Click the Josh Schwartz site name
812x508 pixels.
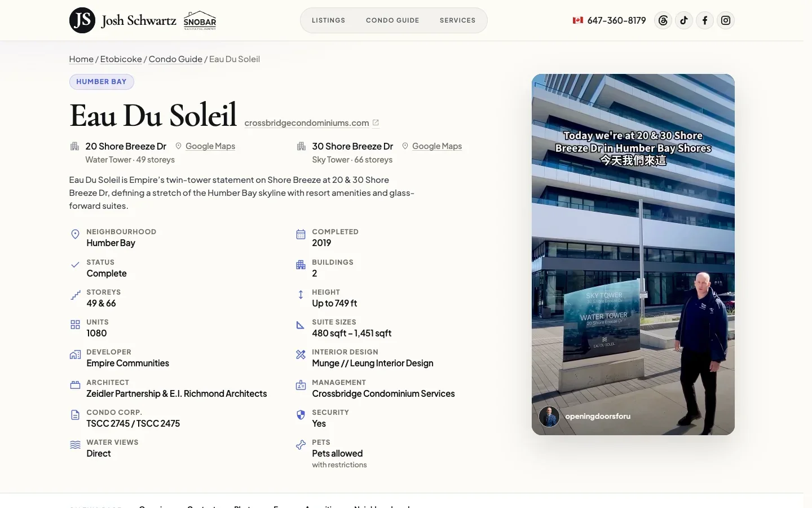pos(139,21)
